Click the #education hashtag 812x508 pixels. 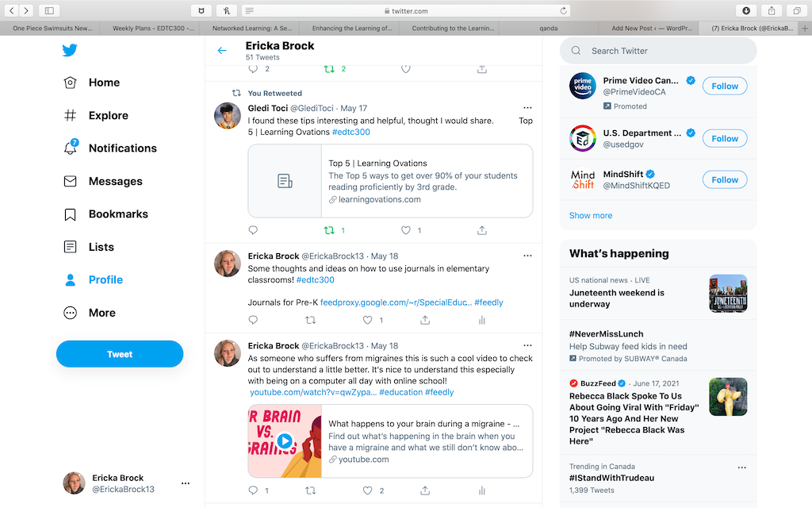click(x=400, y=392)
